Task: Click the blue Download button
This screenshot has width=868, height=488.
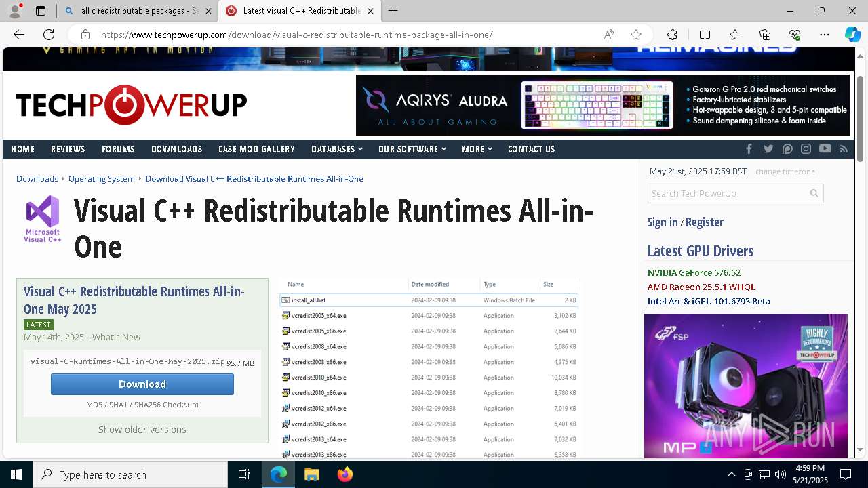Action: (x=142, y=384)
